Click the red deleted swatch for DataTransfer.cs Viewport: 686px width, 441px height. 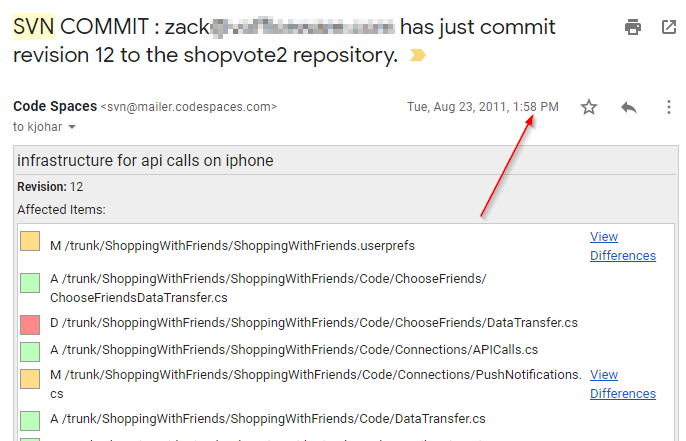click(x=30, y=324)
